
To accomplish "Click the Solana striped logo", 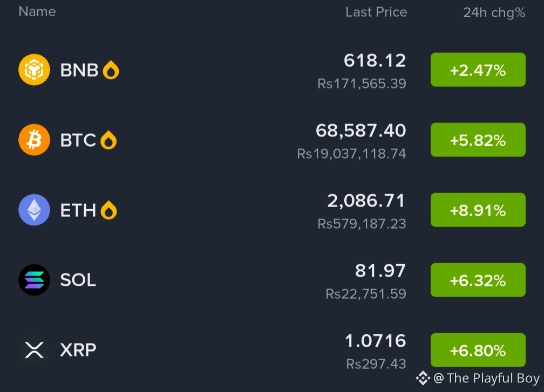I will 34,280.
